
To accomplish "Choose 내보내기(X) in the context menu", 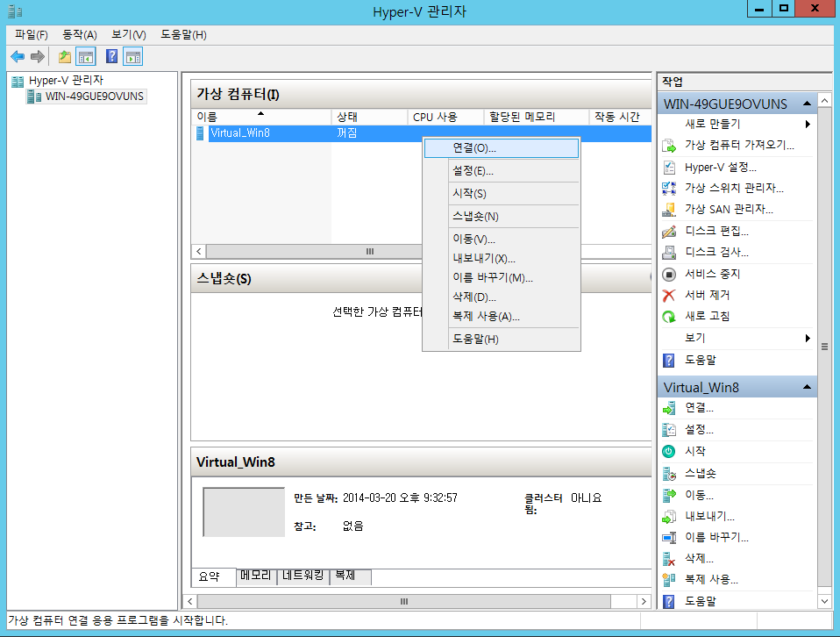I will [502, 259].
